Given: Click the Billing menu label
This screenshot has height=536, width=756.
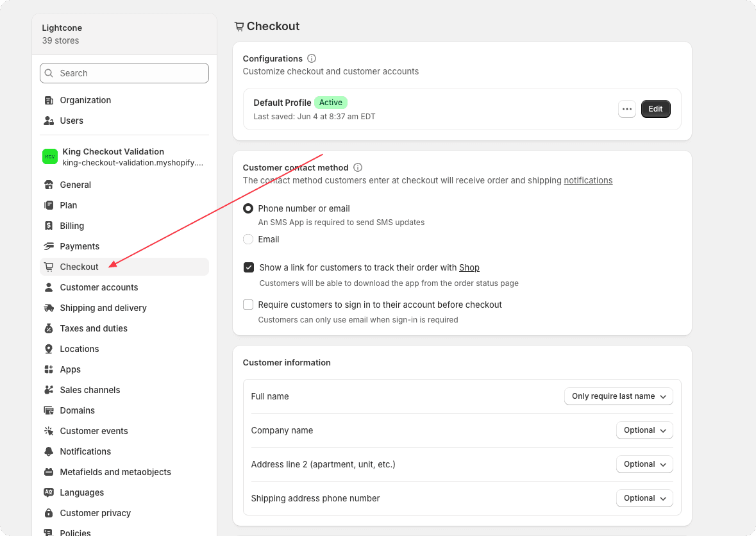Looking at the screenshot, I should 72,226.
